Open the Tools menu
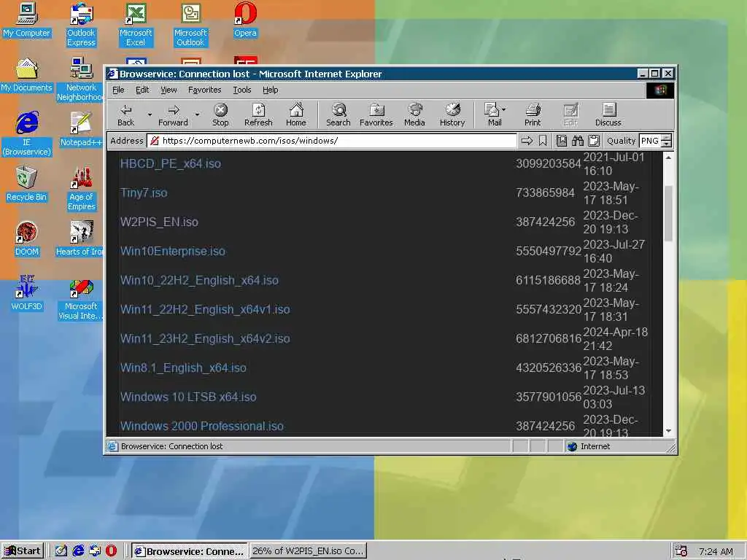 tap(242, 90)
